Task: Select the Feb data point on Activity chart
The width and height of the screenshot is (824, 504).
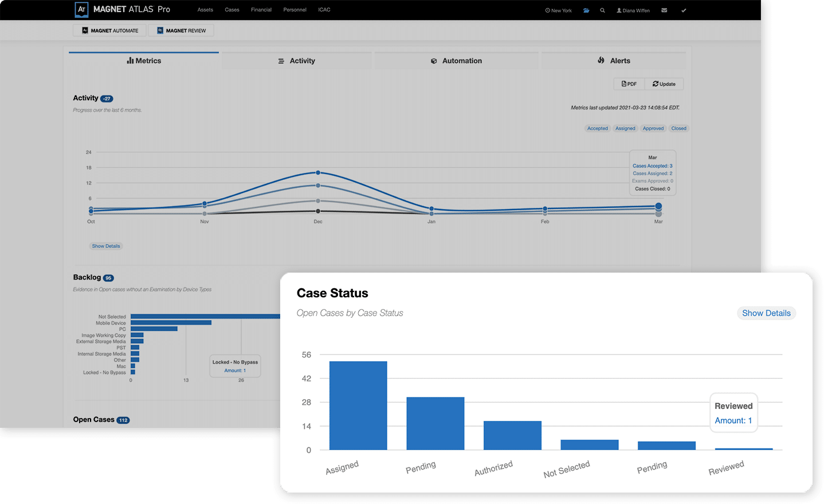Action: 545,208
